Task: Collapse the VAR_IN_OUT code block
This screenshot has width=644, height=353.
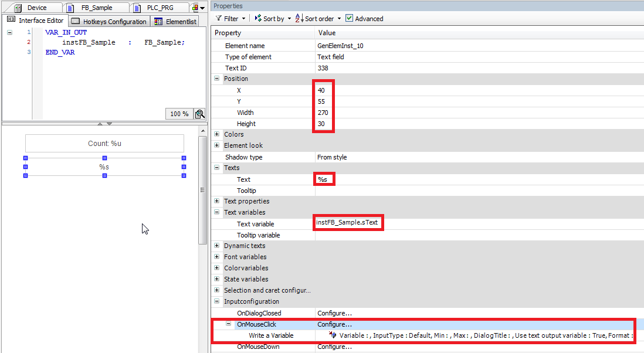Action: (x=9, y=32)
